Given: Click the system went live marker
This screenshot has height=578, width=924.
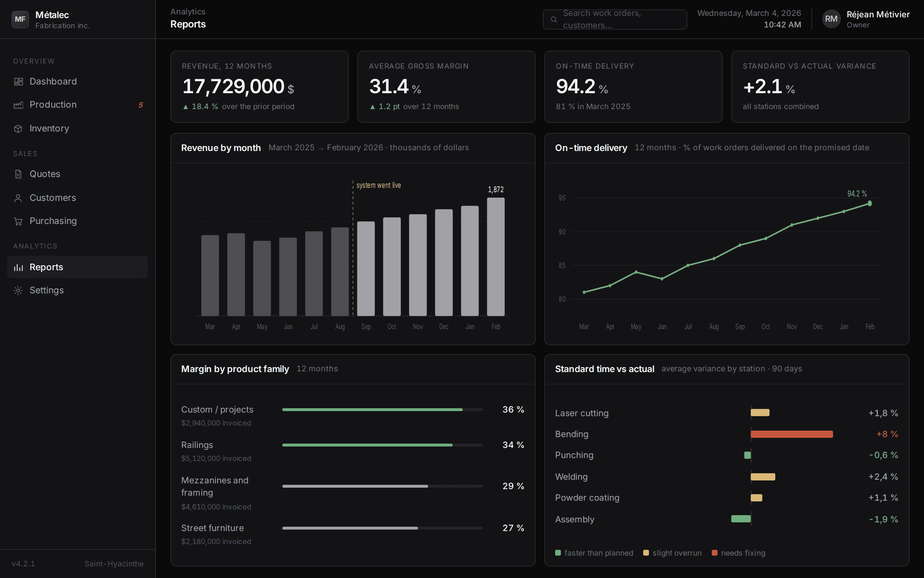Looking at the screenshot, I should coord(378,185).
